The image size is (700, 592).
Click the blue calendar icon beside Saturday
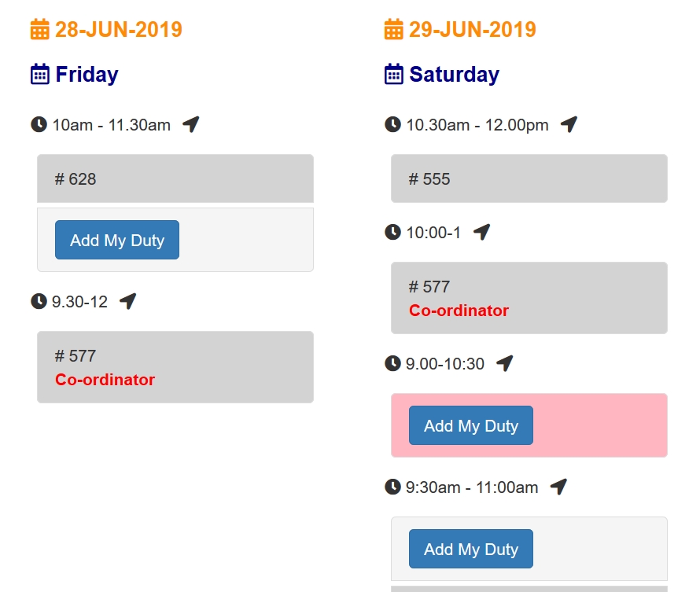(393, 75)
